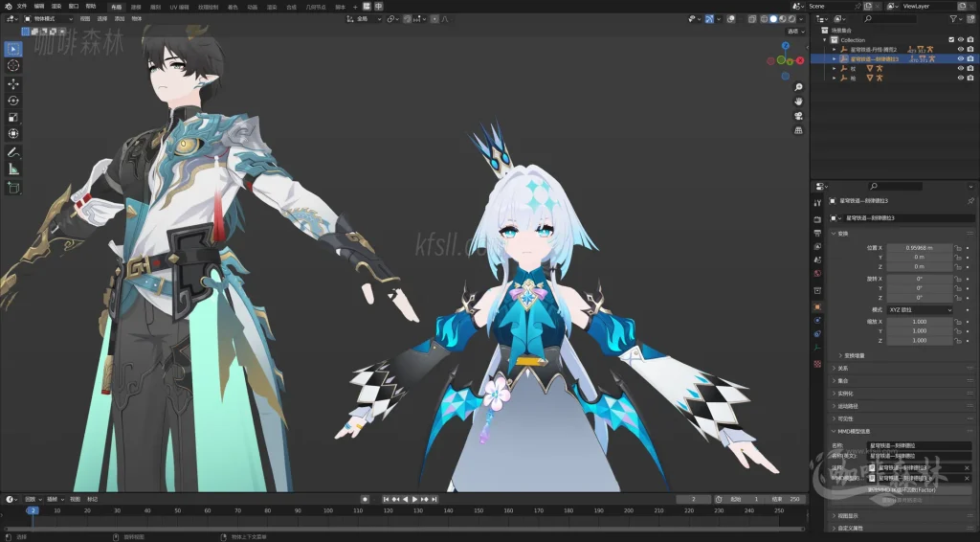Screen dimensions: 980x542
Task: Switch perspective/orthographic with grid icon
Action: (x=798, y=130)
